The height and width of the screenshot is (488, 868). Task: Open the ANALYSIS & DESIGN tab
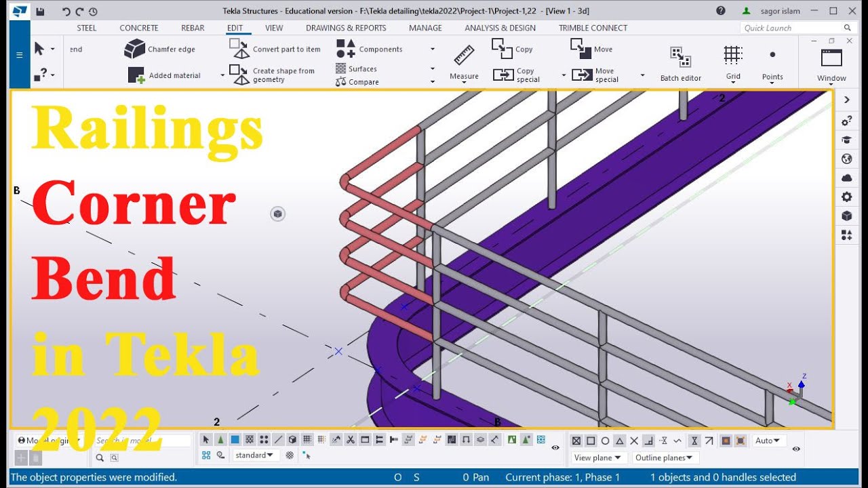[500, 28]
